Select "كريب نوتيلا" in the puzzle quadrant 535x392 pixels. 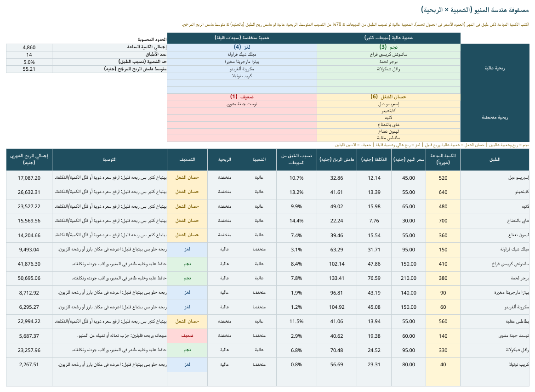242,76
